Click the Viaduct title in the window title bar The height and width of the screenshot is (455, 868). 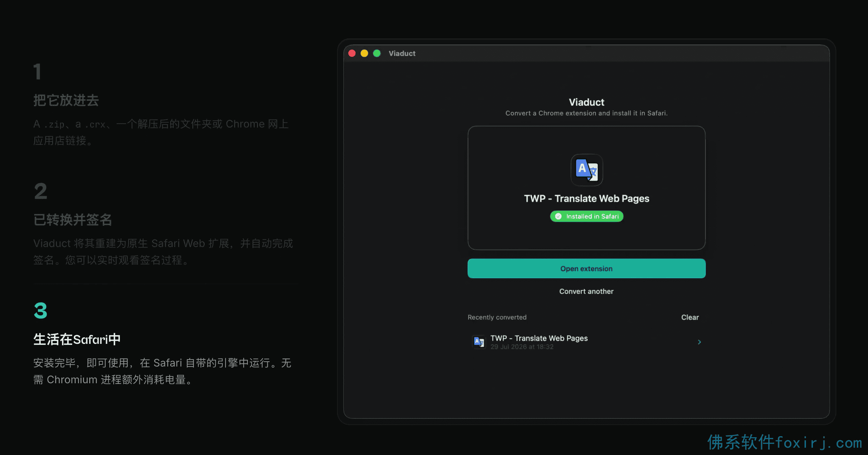pyautogui.click(x=402, y=53)
